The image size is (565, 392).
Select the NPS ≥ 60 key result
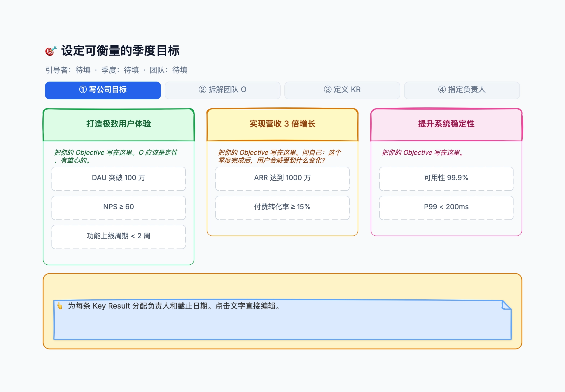tap(119, 208)
